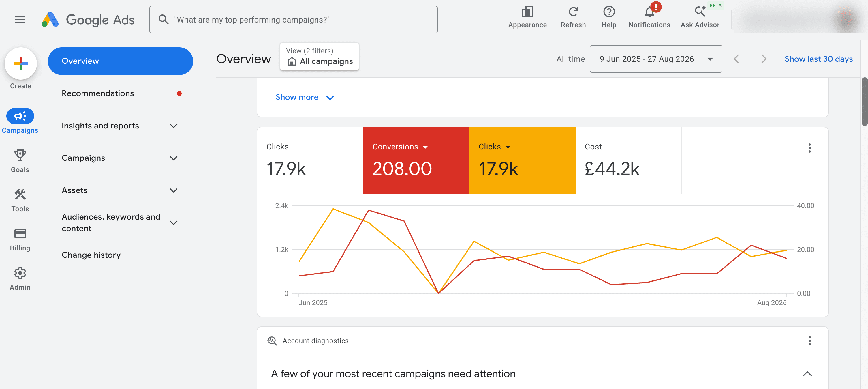Click the page vertical scrollbar
This screenshot has height=389, width=868.
tap(864, 101)
